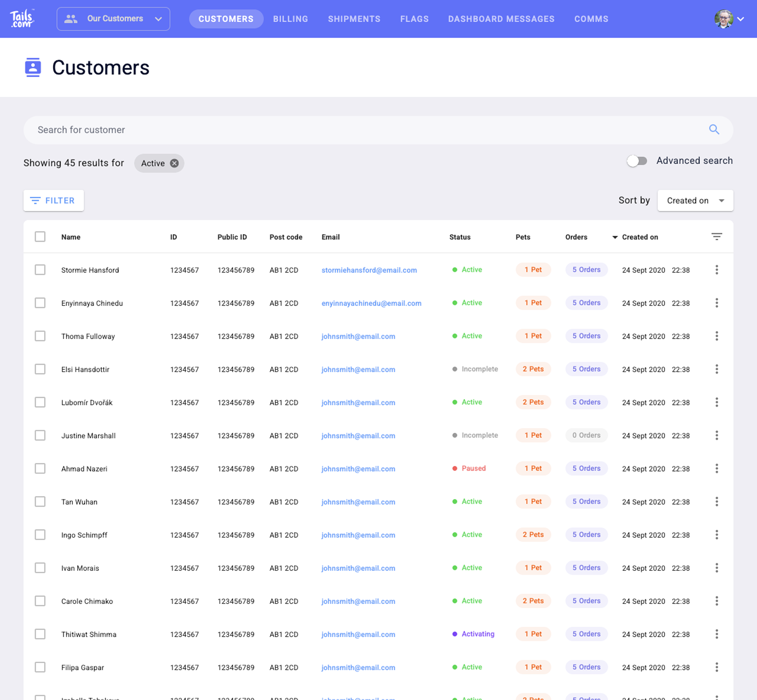The image size is (757, 700).
Task: Enable the Advanced search toggle
Action: (637, 161)
